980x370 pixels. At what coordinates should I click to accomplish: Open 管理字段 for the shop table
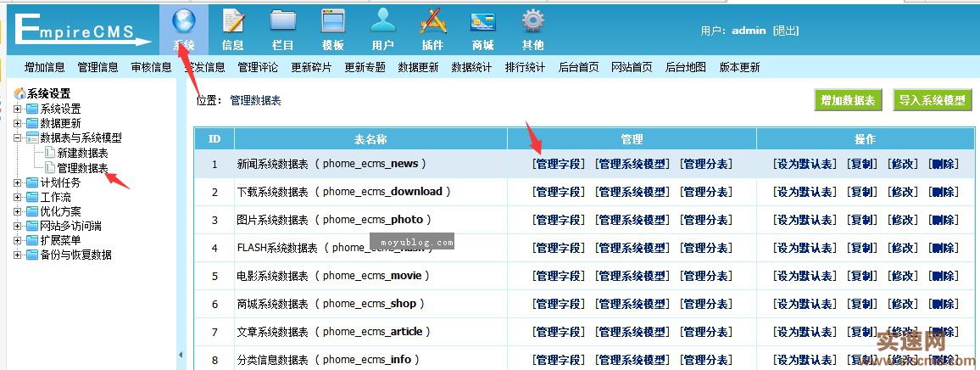tap(559, 304)
